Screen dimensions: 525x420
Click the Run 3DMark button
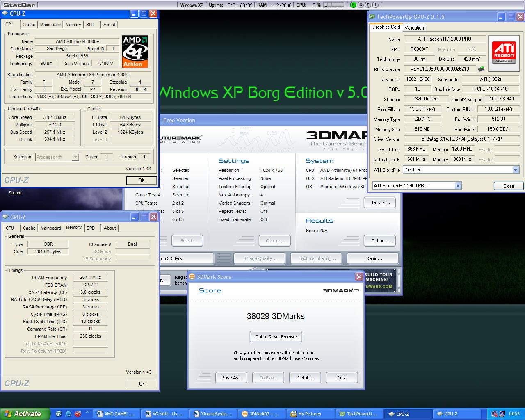[186, 258]
